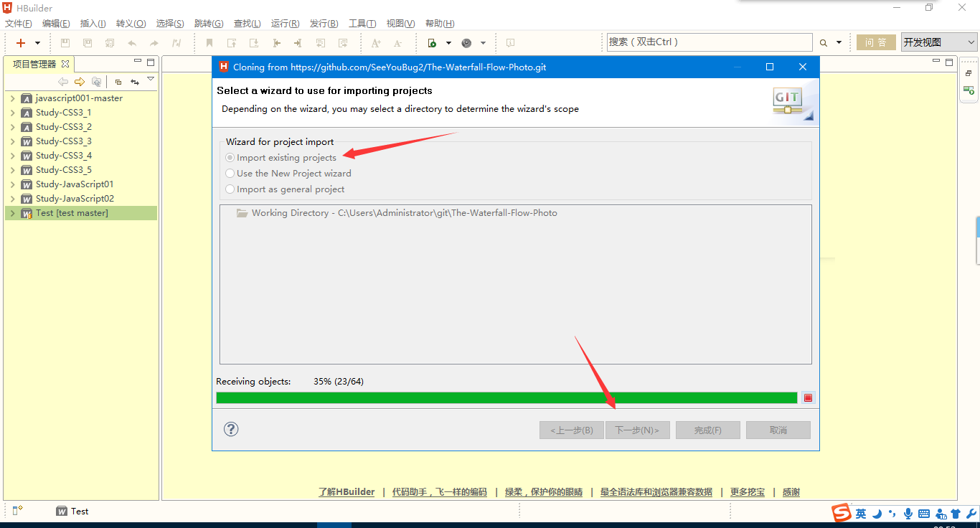Click the magnifier search icon beside search box

824,43
